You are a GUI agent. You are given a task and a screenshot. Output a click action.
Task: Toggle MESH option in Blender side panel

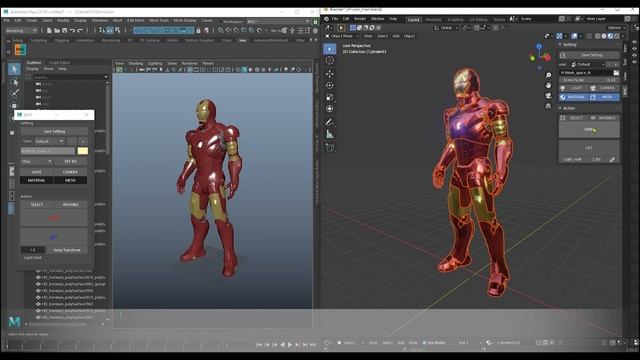click(604, 97)
